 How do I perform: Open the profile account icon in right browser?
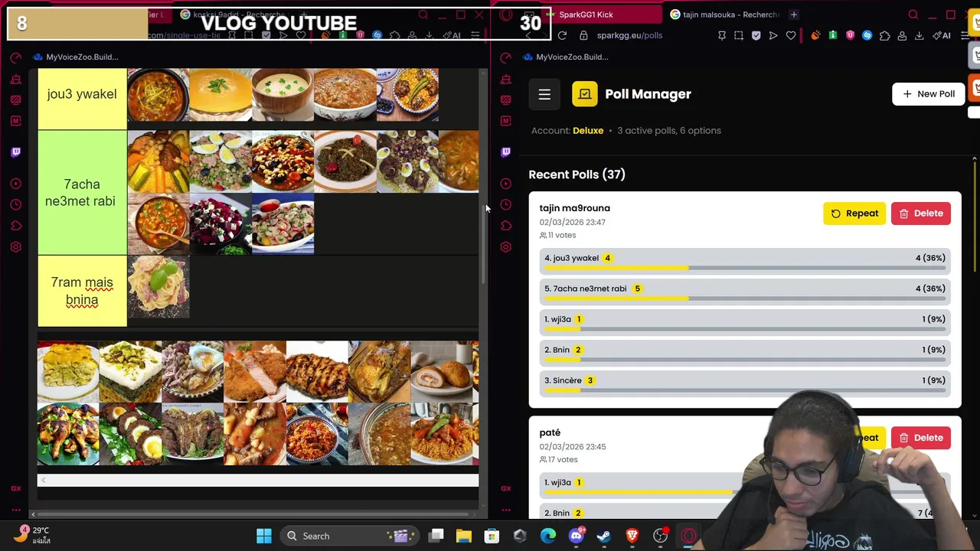(x=902, y=35)
